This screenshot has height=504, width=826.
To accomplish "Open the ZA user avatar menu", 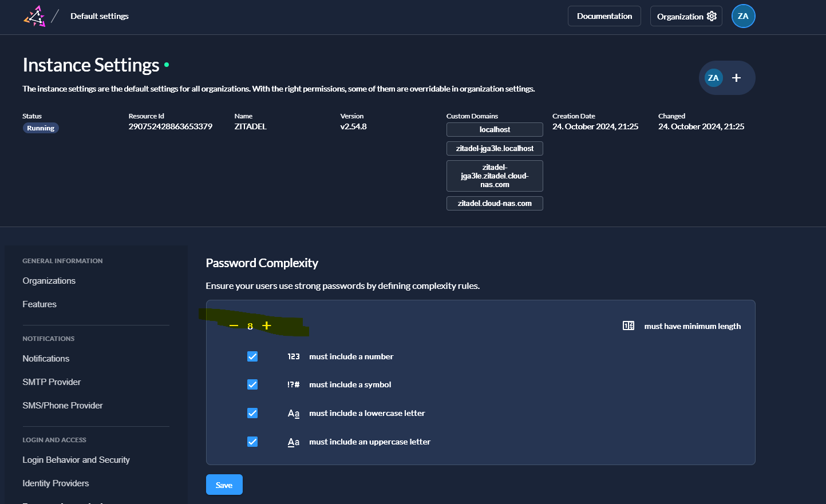I will click(743, 16).
